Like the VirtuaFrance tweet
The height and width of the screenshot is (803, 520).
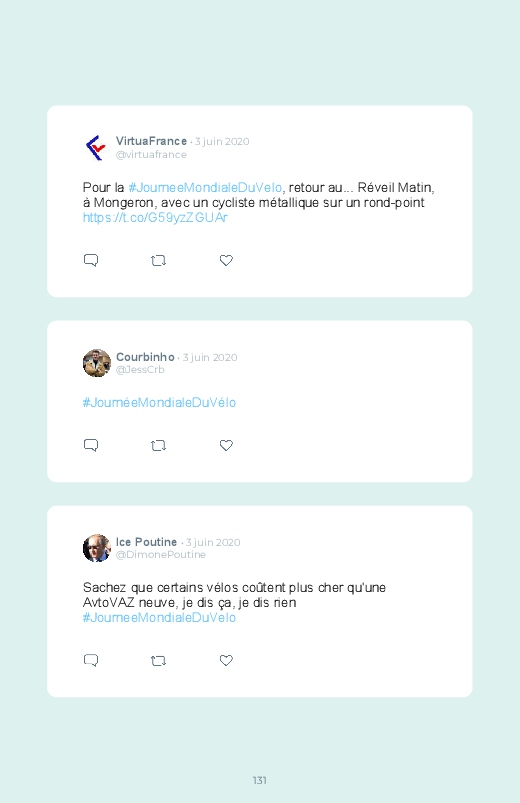point(226,260)
